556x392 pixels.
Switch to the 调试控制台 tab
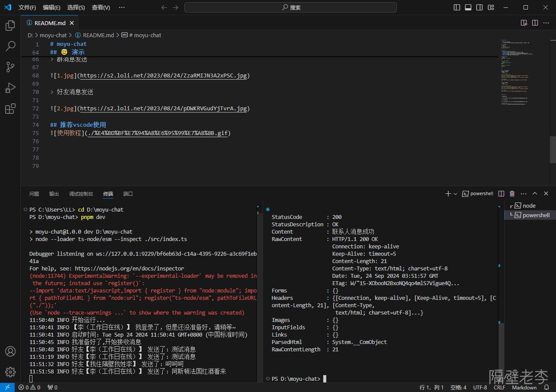tap(81, 194)
